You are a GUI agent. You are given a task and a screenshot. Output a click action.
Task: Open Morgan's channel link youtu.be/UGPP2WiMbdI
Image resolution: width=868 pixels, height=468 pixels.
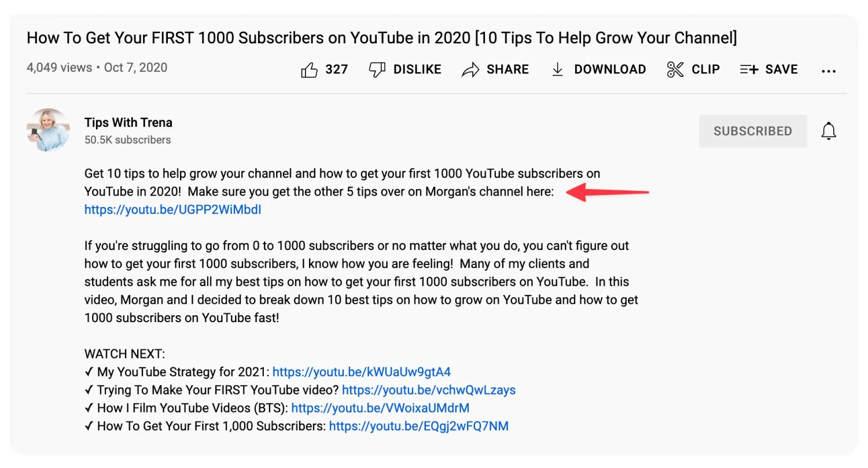click(x=172, y=209)
